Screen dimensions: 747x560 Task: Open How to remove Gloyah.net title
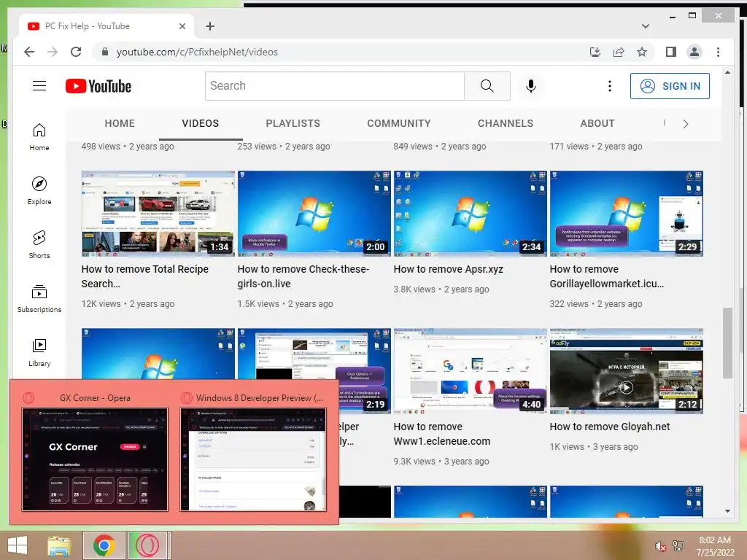[x=610, y=427]
